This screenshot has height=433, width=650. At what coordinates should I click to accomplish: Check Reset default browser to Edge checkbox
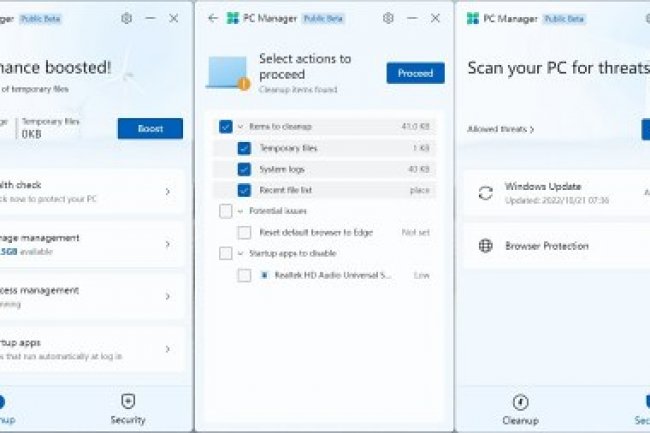pos(244,232)
